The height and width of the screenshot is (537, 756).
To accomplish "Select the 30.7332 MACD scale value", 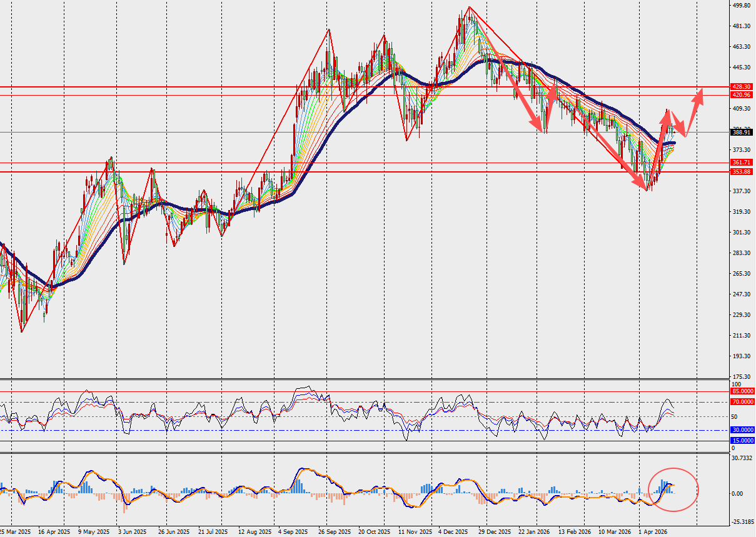I will (x=742, y=458).
